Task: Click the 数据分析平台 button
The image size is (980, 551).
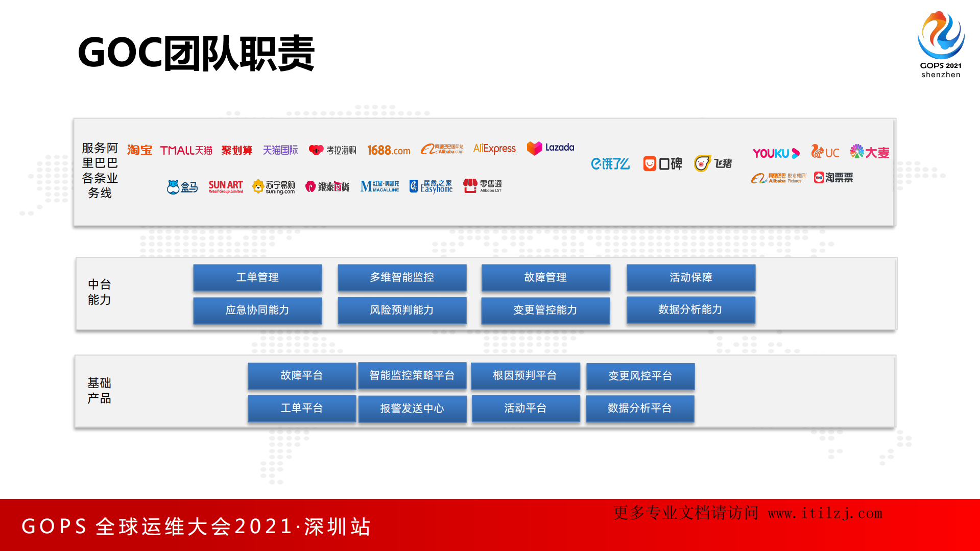Action: pos(640,409)
